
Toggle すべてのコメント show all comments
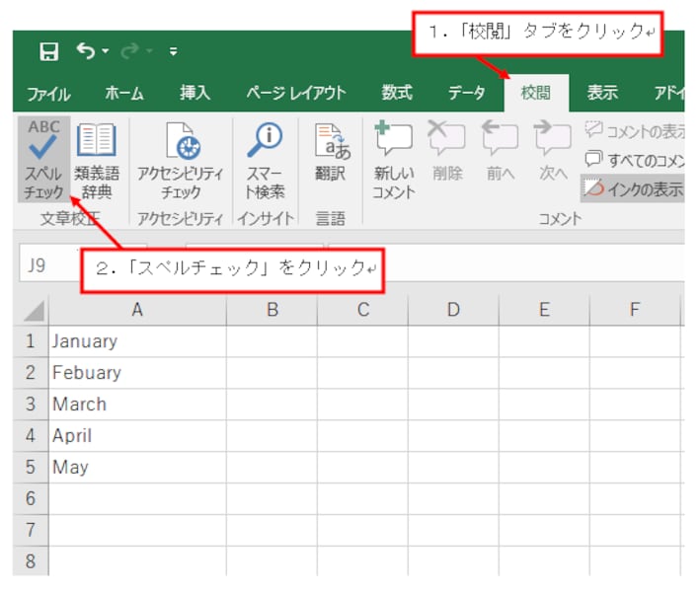click(635, 159)
